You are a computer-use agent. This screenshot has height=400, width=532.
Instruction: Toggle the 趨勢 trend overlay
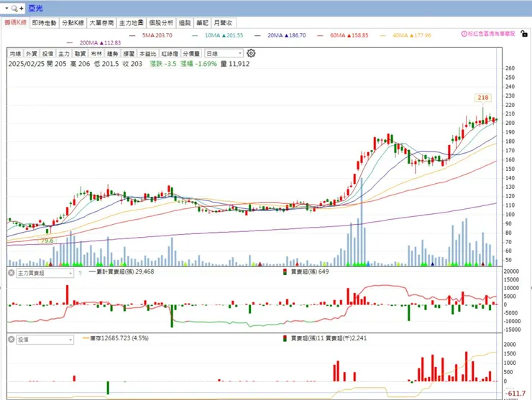tap(113, 54)
